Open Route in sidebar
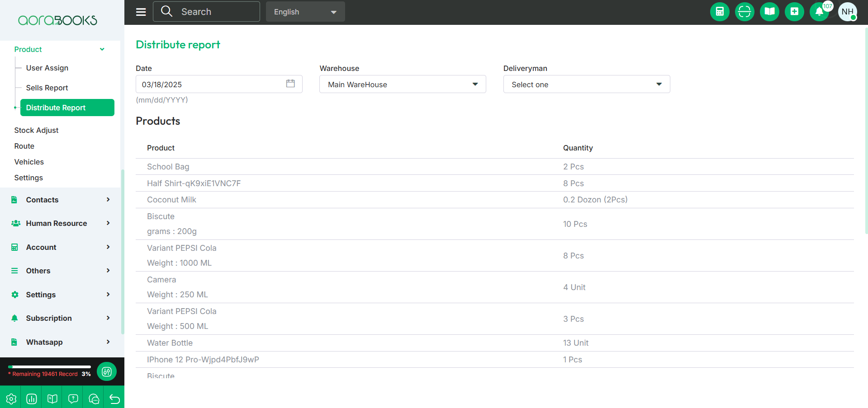 (24, 146)
